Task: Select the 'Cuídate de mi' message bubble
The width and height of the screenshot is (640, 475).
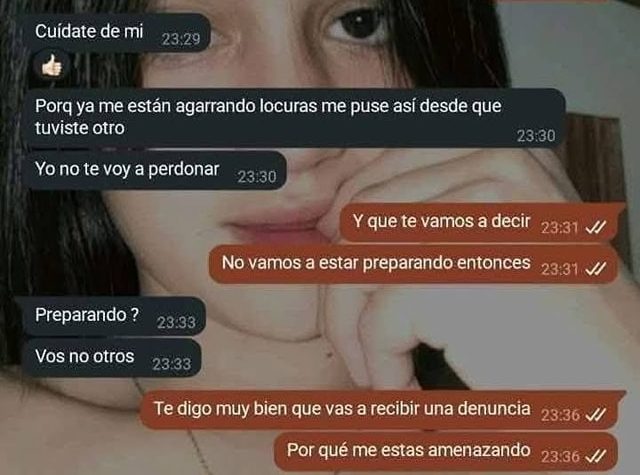Action: point(118,33)
